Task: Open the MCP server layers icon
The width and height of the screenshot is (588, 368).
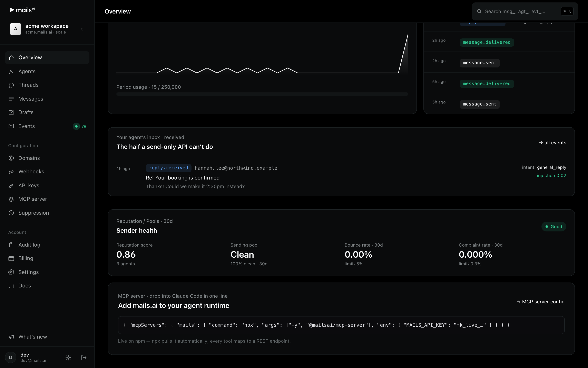Action: pyautogui.click(x=11, y=199)
